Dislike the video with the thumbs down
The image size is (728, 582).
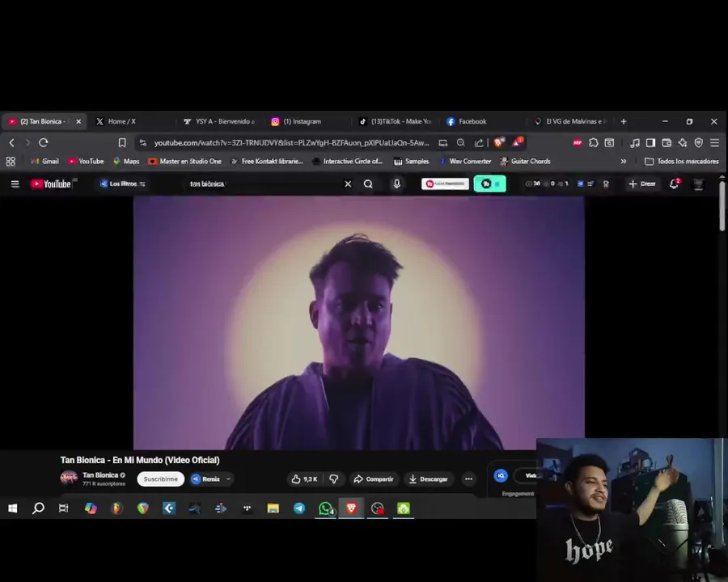[334, 479]
